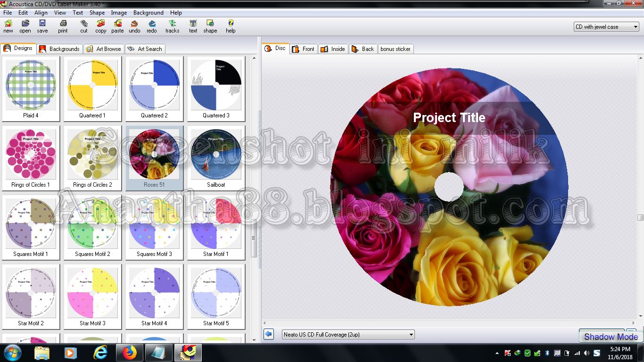Add text with the text tool icon
Image resolution: width=644 pixels, height=362 pixels.
coord(193,26)
